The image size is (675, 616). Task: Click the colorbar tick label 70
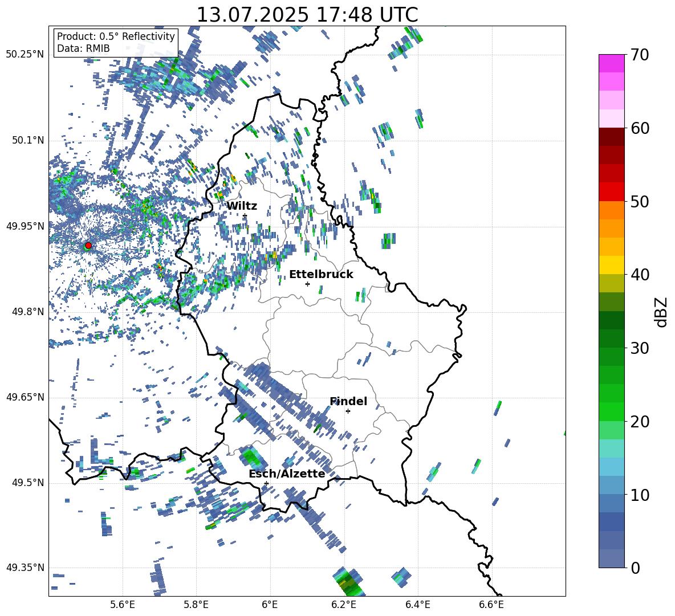click(x=640, y=55)
